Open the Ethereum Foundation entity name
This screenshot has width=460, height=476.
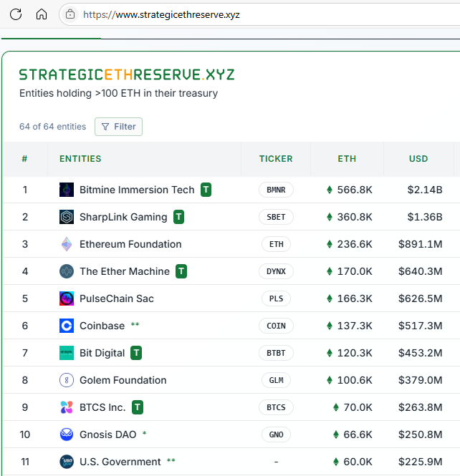130,244
